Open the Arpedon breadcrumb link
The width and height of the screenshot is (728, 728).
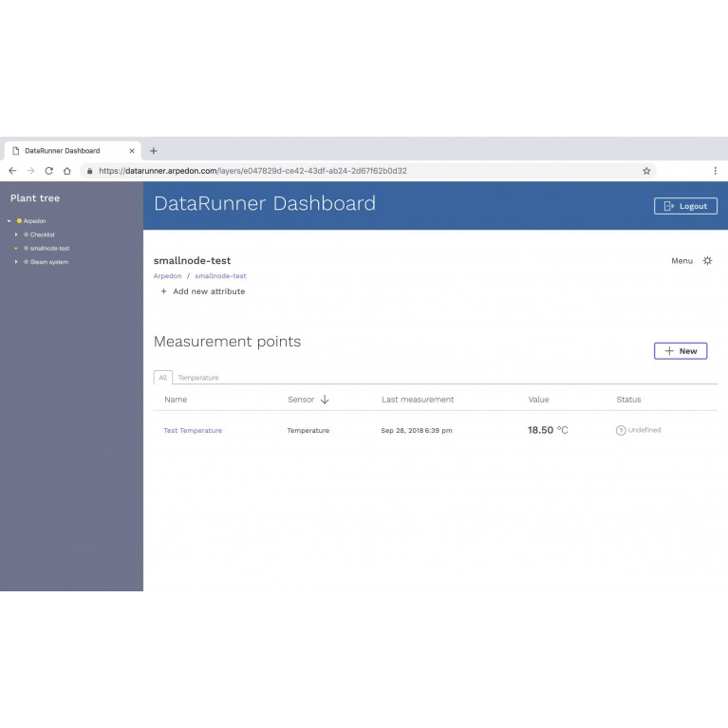[x=168, y=276]
